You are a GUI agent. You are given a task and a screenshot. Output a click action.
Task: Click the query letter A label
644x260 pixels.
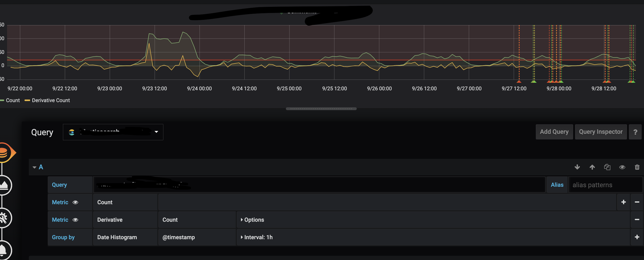[41, 167]
